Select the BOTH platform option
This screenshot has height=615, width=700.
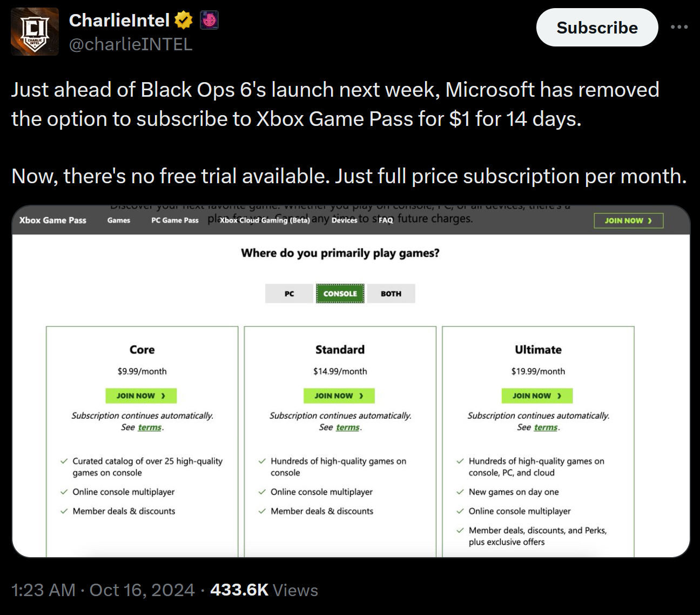click(x=391, y=293)
